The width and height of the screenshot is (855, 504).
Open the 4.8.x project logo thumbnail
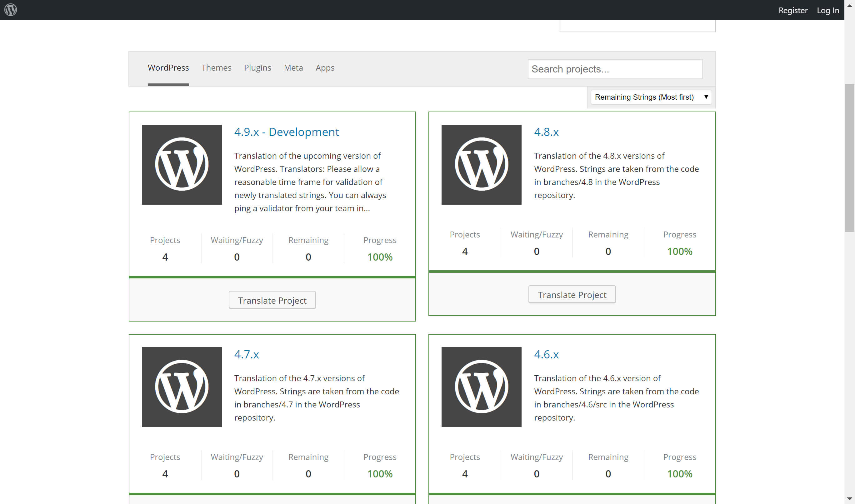(481, 164)
